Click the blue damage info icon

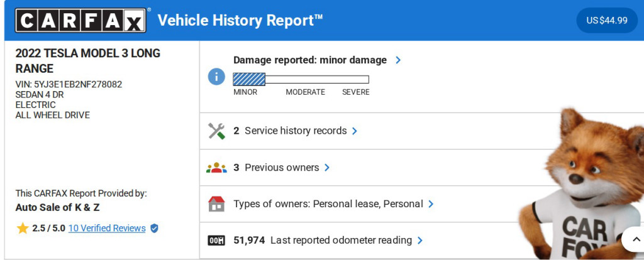[x=216, y=77]
